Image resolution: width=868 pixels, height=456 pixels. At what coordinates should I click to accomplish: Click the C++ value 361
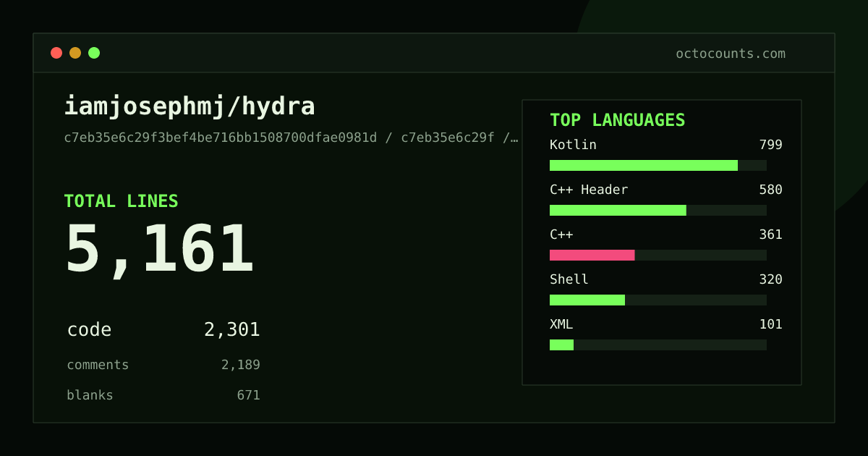(x=770, y=235)
